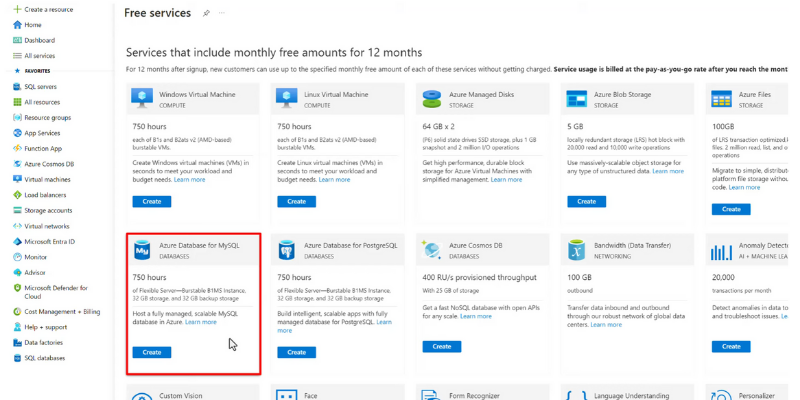The width and height of the screenshot is (800, 400).
Task: Click the Azure Cosmos DB sidebar icon
Action: point(17,164)
